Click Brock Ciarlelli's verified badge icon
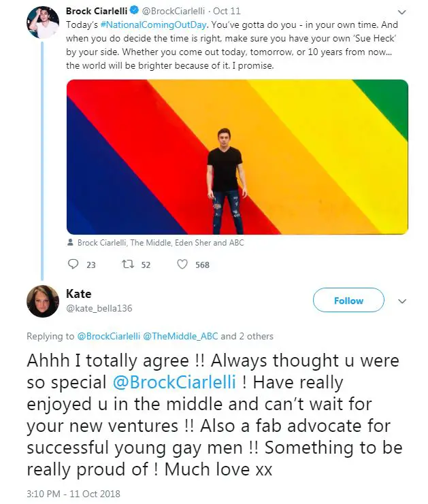 click(x=135, y=11)
